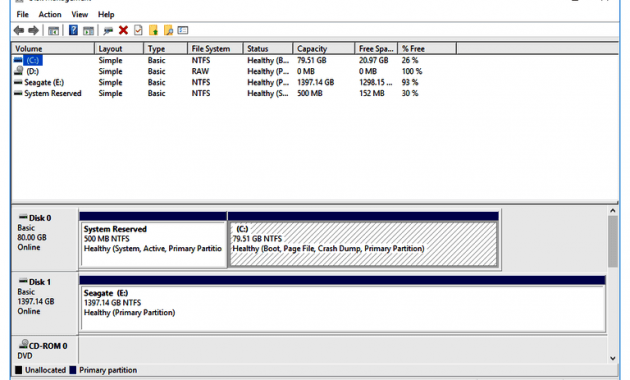The image size is (630, 380).
Task: Click the 93 % free cell
Action: (410, 82)
